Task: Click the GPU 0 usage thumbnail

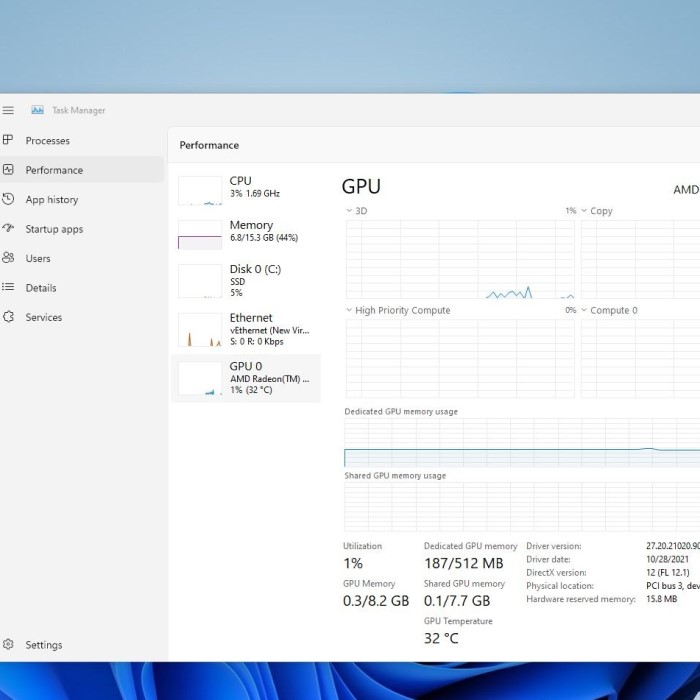Action: pyautogui.click(x=200, y=378)
